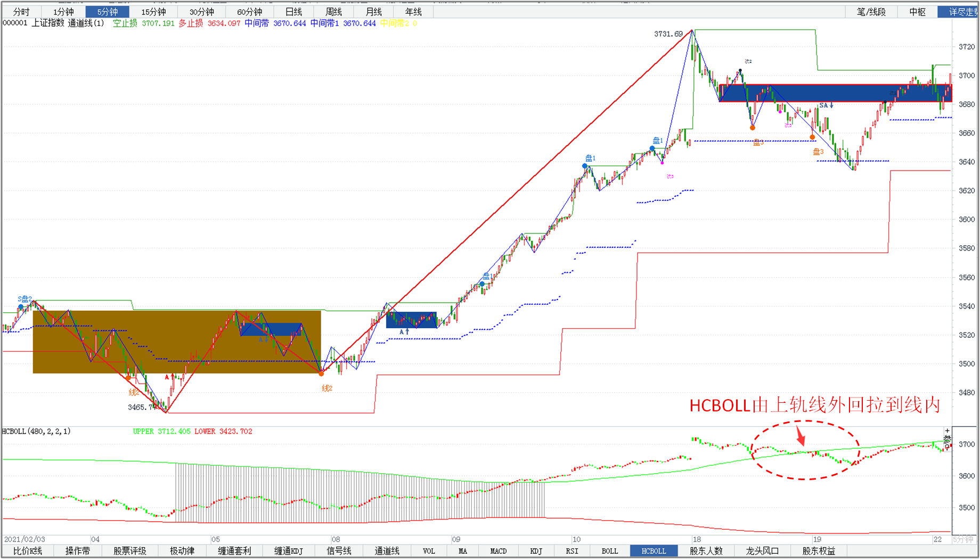Select the 周线 period tab
This screenshot has height=559, width=980.
point(333,12)
